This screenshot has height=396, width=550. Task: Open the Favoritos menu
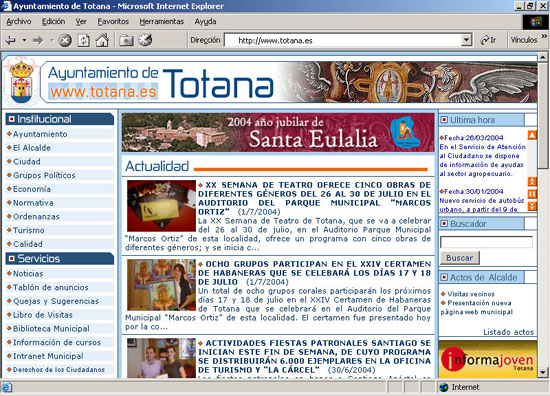pyautogui.click(x=113, y=22)
